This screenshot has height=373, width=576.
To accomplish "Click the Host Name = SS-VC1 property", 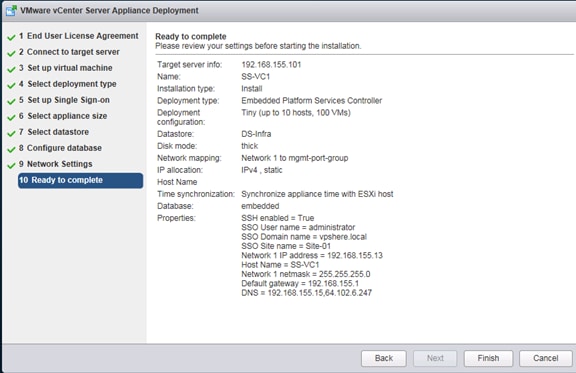I will click(x=280, y=265).
